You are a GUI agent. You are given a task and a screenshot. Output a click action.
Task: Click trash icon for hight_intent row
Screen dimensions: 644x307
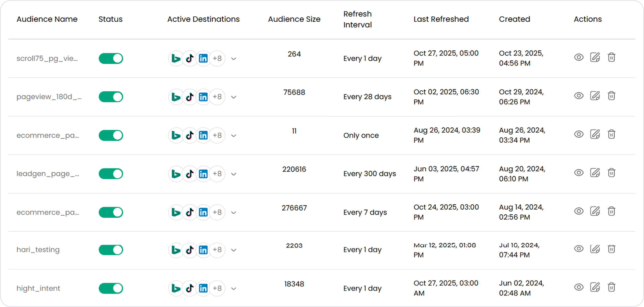coord(611,287)
